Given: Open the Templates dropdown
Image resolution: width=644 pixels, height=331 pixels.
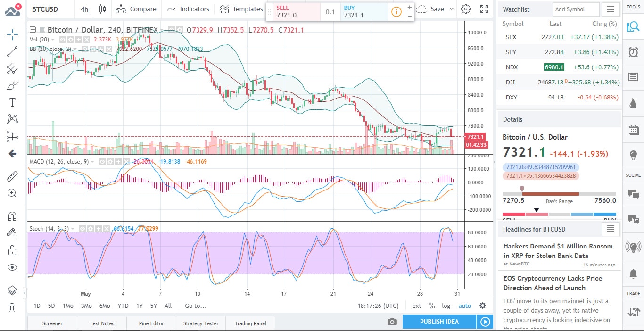Looking at the screenshot, I should point(241,9).
